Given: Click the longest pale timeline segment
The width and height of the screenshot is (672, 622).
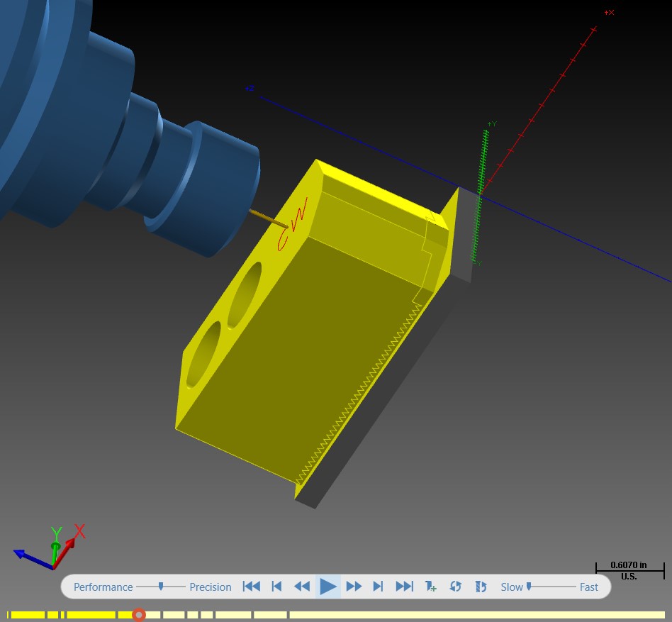Looking at the screenshot, I should pos(478,615).
